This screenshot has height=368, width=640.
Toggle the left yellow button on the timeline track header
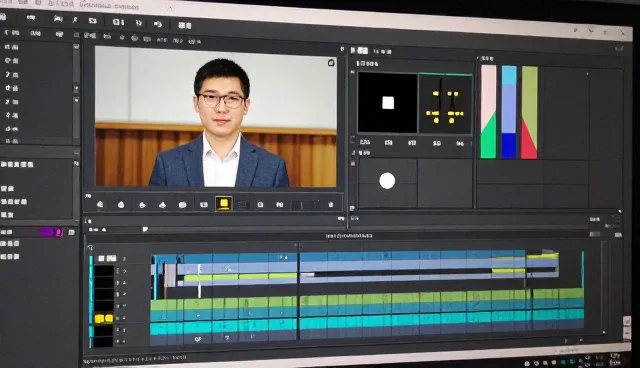coord(99,318)
